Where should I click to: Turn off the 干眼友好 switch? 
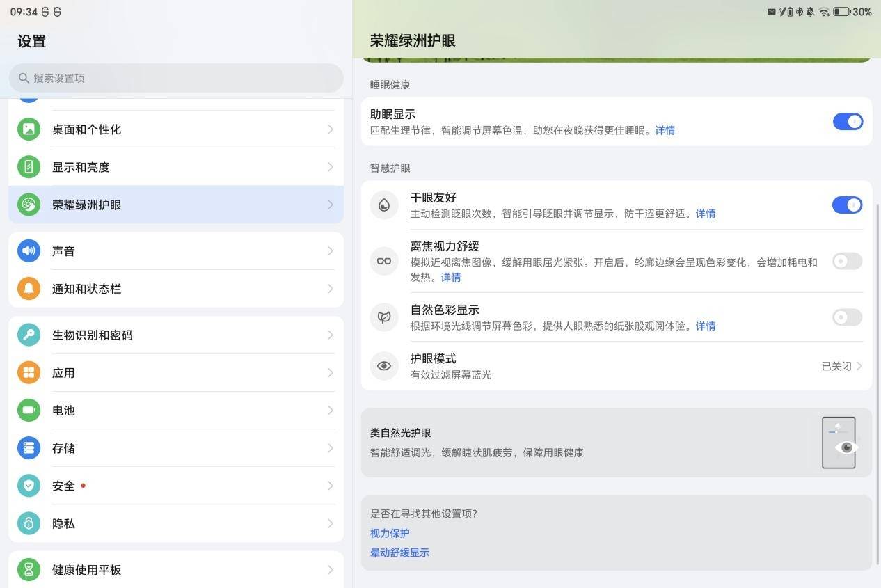click(847, 205)
